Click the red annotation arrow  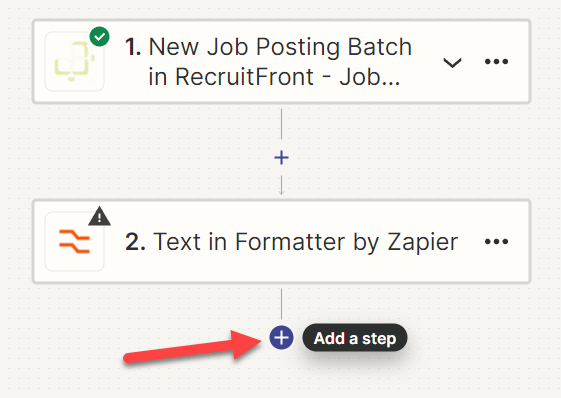pos(193,347)
